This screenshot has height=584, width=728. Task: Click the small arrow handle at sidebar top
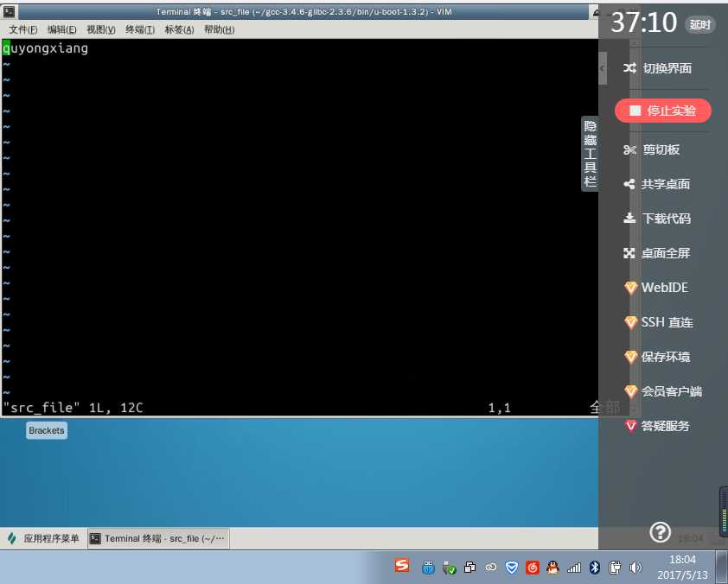pyautogui.click(x=602, y=68)
